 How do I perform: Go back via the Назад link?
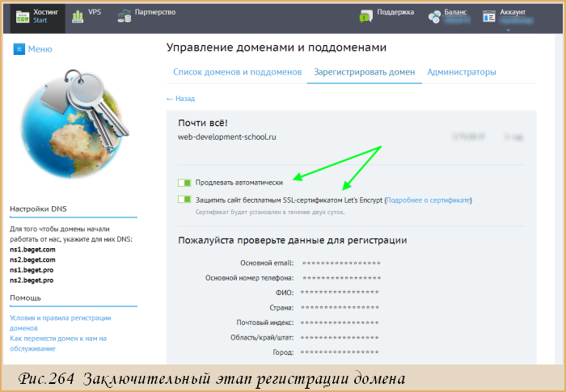coord(180,99)
